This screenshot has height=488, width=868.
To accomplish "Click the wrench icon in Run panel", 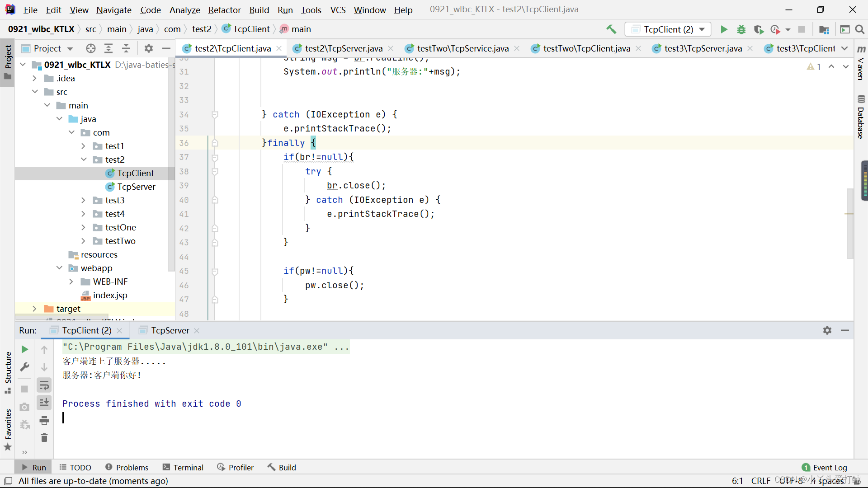I will [25, 367].
